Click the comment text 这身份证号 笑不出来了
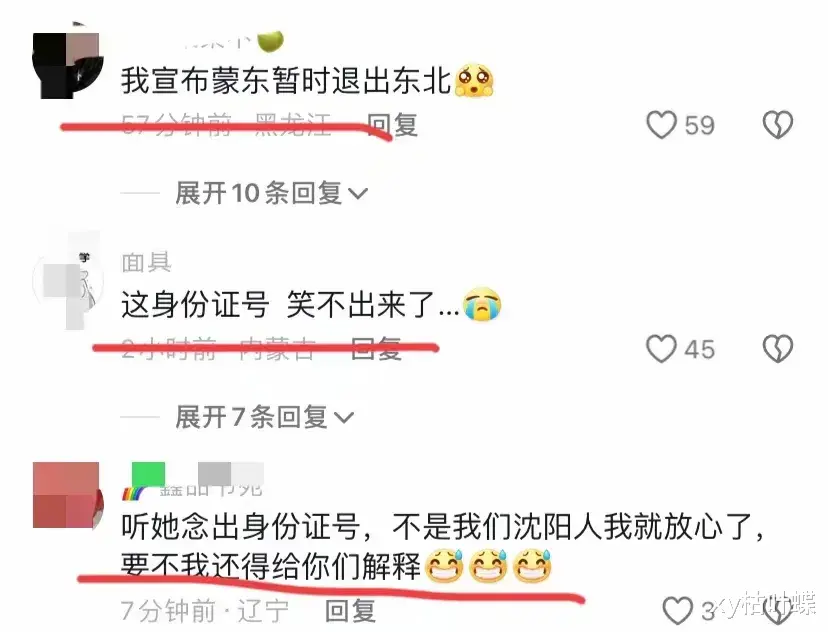The width and height of the screenshot is (828, 632). pos(290,305)
